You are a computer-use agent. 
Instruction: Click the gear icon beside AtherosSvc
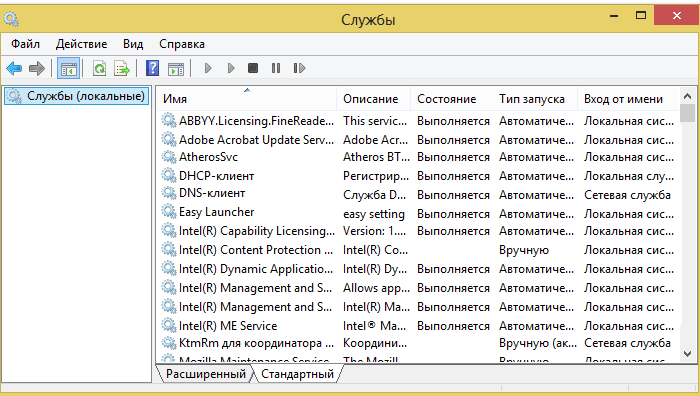(169, 157)
